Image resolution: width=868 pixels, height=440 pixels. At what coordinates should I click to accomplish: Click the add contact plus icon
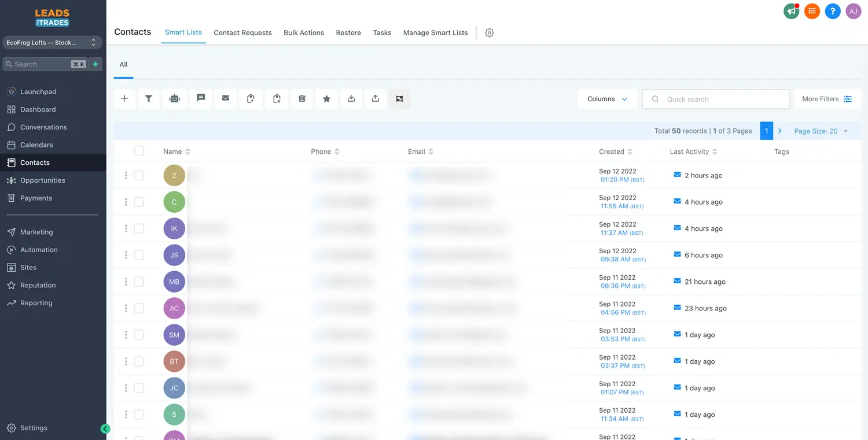[x=124, y=99]
